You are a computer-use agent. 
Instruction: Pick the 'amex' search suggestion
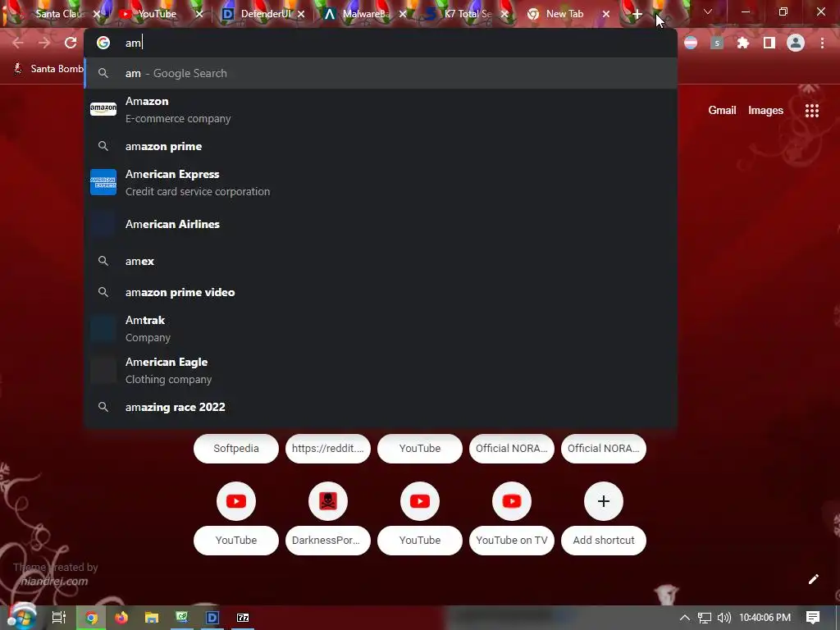point(381,261)
